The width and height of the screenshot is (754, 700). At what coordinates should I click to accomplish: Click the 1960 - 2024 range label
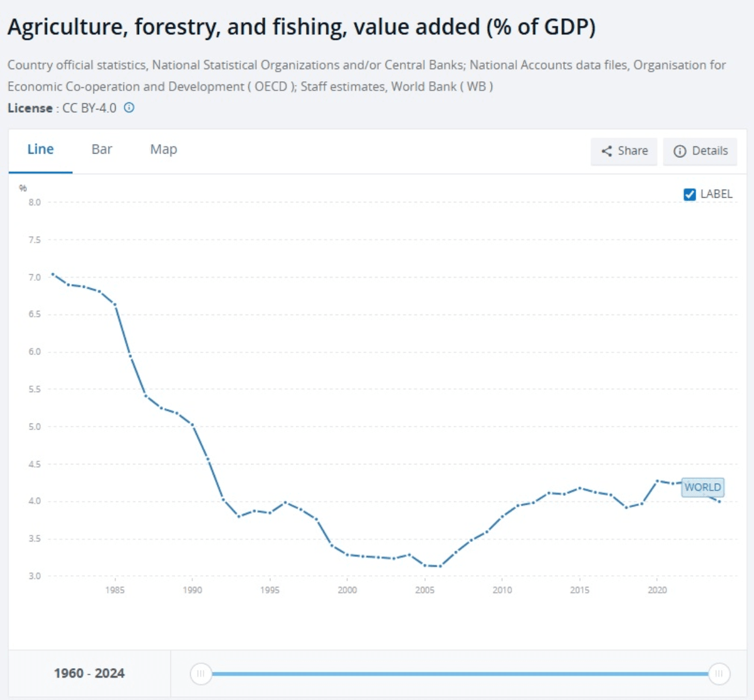pos(89,673)
